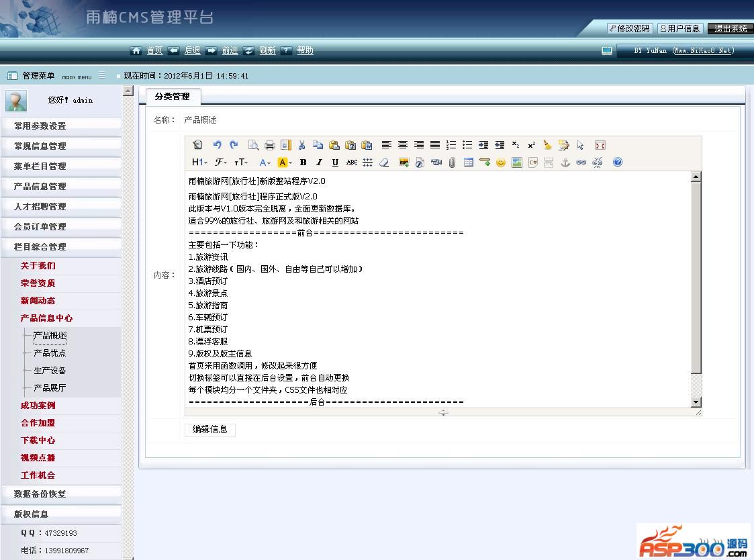Click the 名称 field containing 产品概述
Viewport: 754px width, 560px height.
click(201, 120)
